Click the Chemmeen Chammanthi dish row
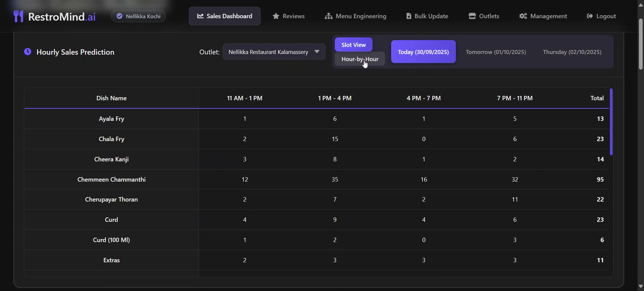Image resolution: width=644 pixels, height=291 pixels. click(x=112, y=179)
